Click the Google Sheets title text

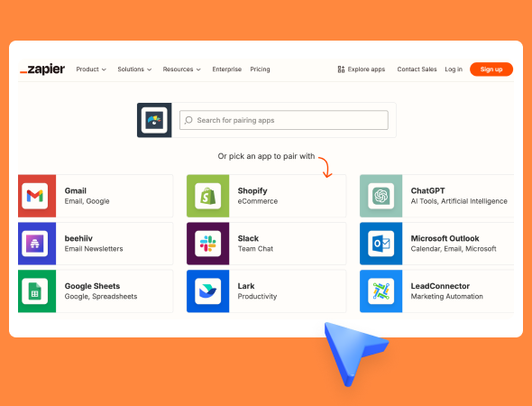coord(92,286)
